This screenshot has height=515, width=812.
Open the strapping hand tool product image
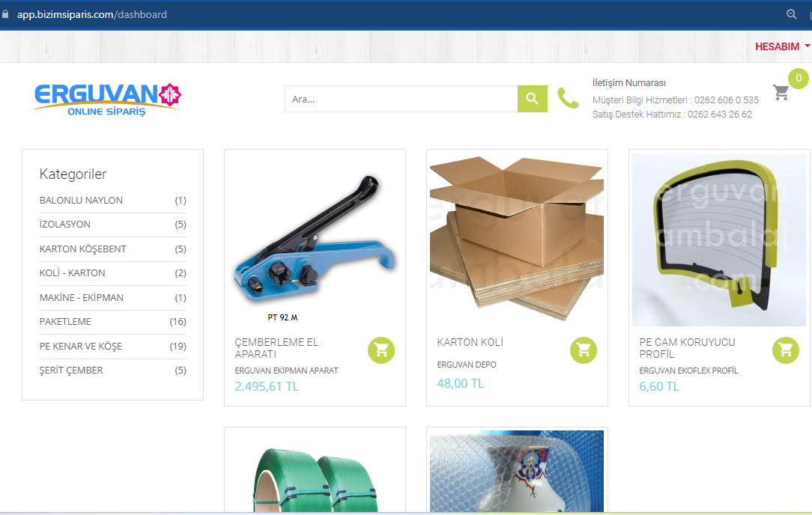[x=315, y=241]
